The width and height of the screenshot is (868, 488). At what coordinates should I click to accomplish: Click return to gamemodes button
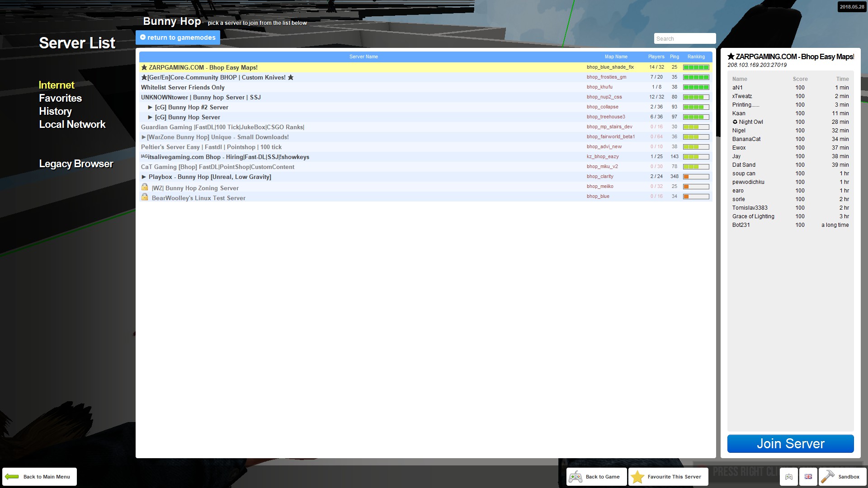[178, 38]
